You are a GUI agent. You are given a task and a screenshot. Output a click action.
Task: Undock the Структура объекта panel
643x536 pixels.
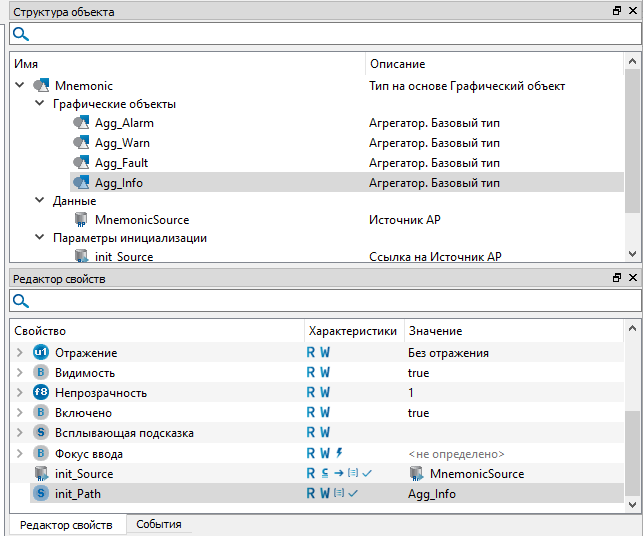click(617, 12)
